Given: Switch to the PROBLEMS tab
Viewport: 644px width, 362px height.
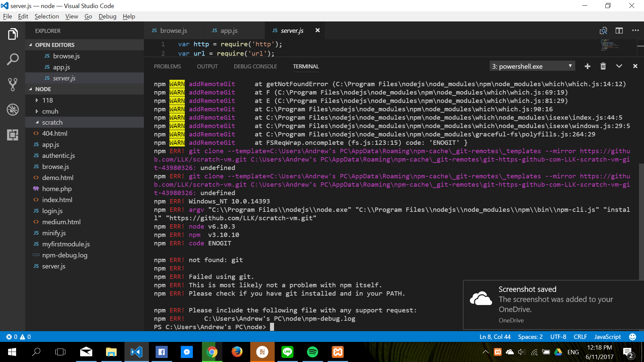Looking at the screenshot, I should [167, 66].
